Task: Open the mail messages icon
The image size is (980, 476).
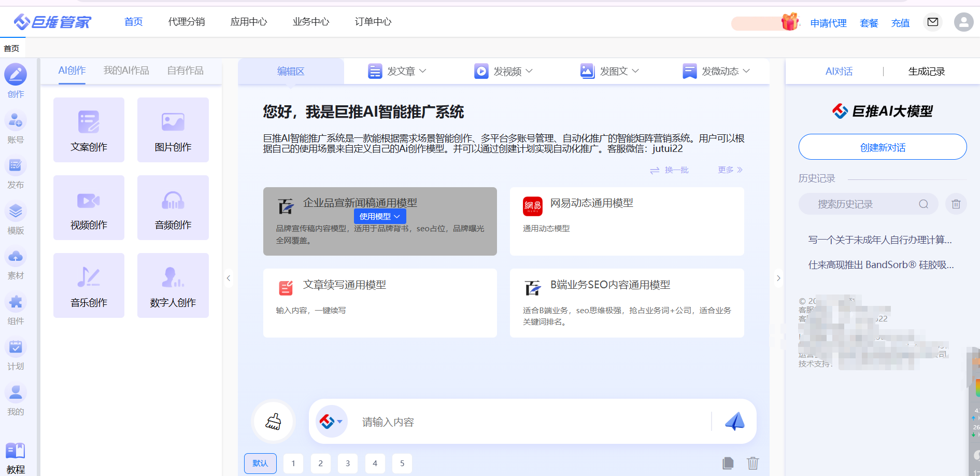Action: 933,22
